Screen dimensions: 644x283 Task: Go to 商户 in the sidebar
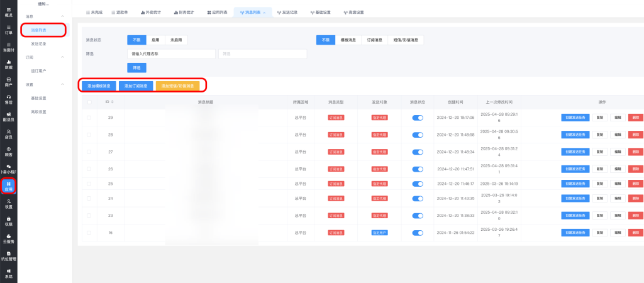click(8, 82)
